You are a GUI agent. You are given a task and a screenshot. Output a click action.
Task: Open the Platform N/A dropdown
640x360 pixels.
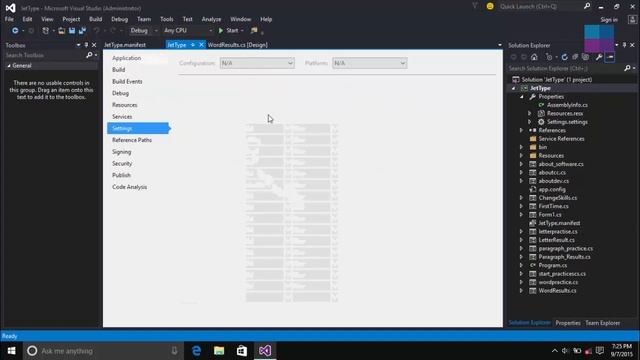(x=369, y=63)
